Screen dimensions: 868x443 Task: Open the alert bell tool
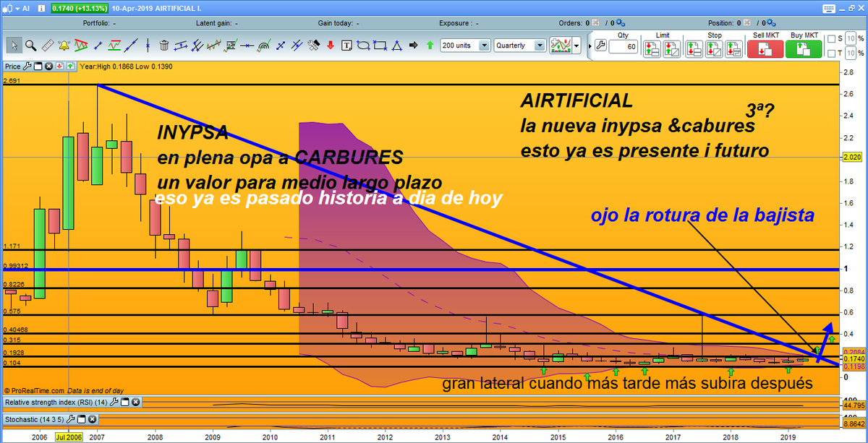click(64, 46)
